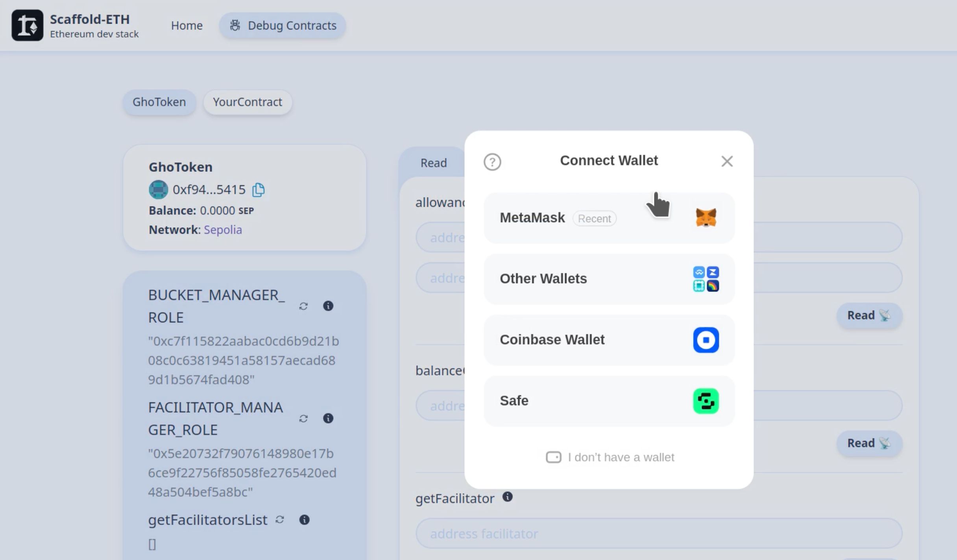Go to the Home page
This screenshot has width=957, height=560.
pyautogui.click(x=187, y=26)
